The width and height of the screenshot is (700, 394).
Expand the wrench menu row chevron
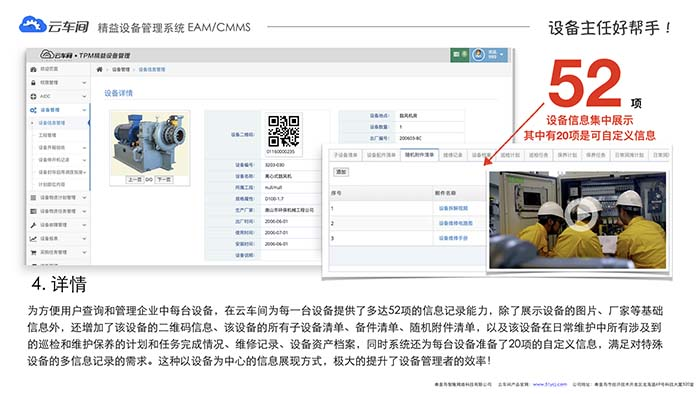click(x=84, y=225)
